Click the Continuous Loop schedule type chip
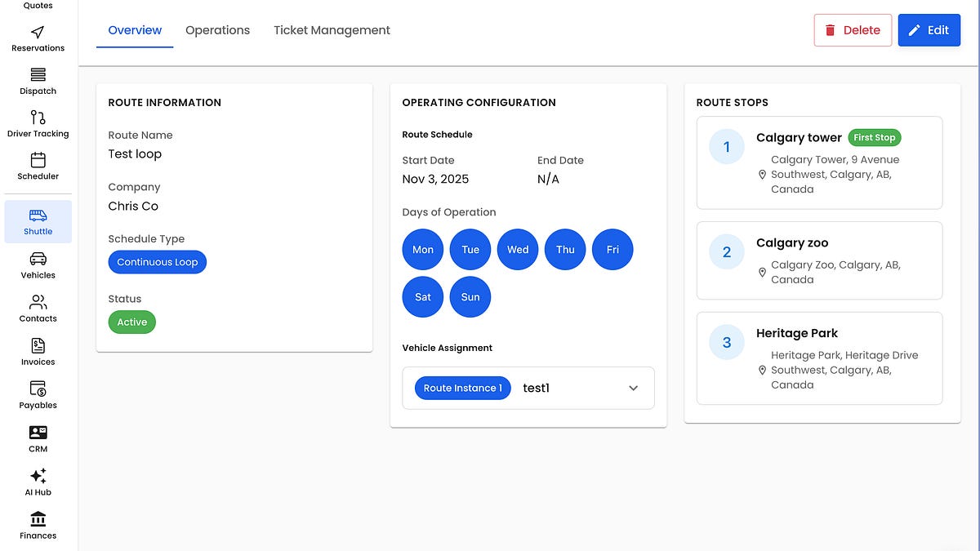The width and height of the screenshot is (980, 551). tap(158, 262)
